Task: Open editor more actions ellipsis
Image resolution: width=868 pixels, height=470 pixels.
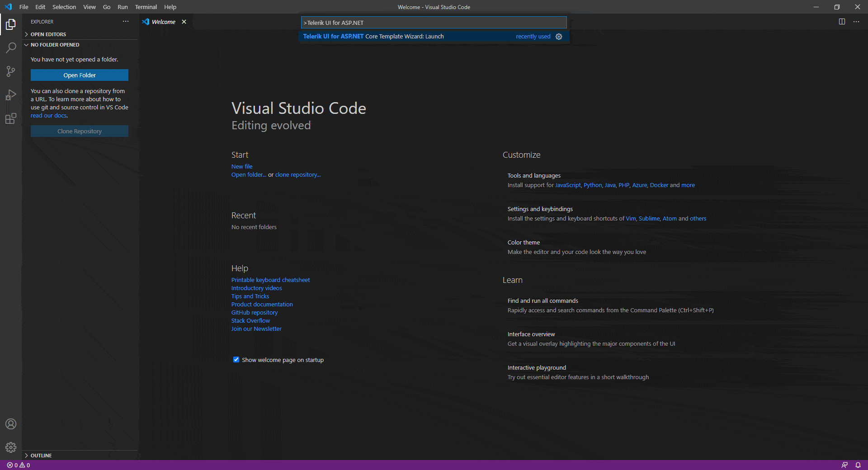Action: [x=856, y=21]
